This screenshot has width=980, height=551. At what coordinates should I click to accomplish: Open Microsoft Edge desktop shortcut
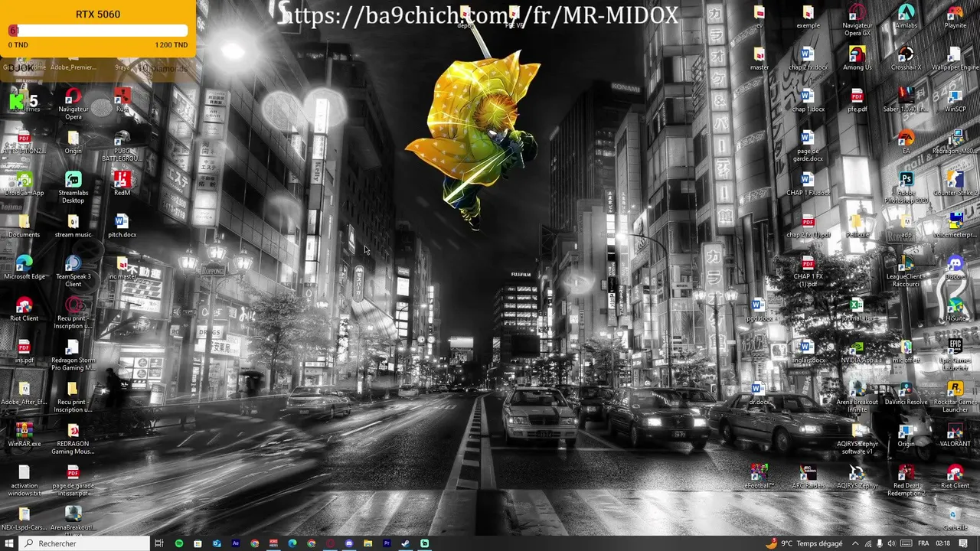click(x=24, y=267)
